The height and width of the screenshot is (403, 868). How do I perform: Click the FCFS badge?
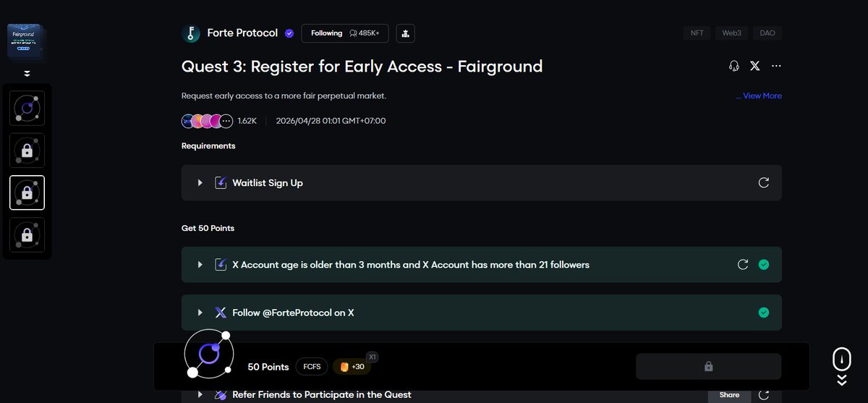click(x=312, y=367)
